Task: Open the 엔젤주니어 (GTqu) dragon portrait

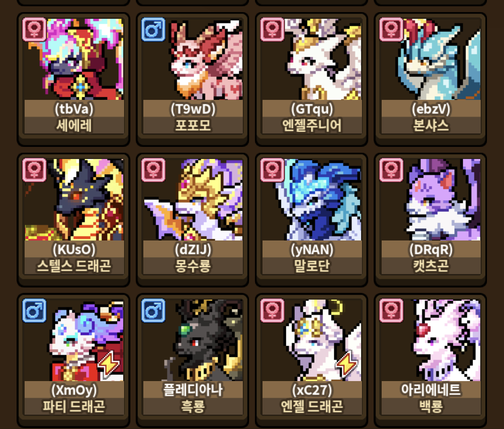Action: pos(312,59)
